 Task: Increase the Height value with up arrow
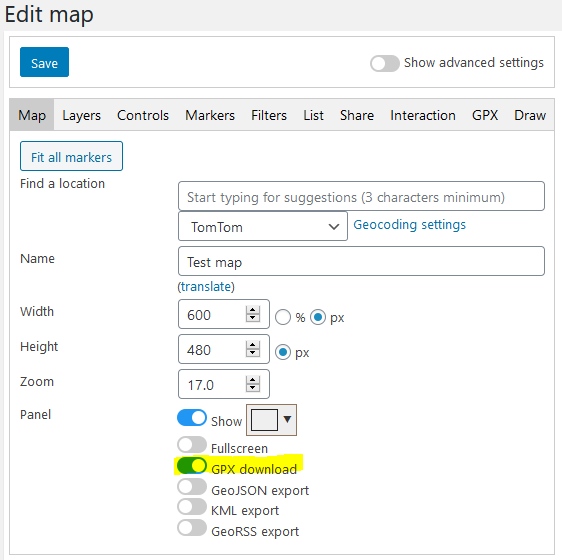pyautogui.click(x=253, y=345)
